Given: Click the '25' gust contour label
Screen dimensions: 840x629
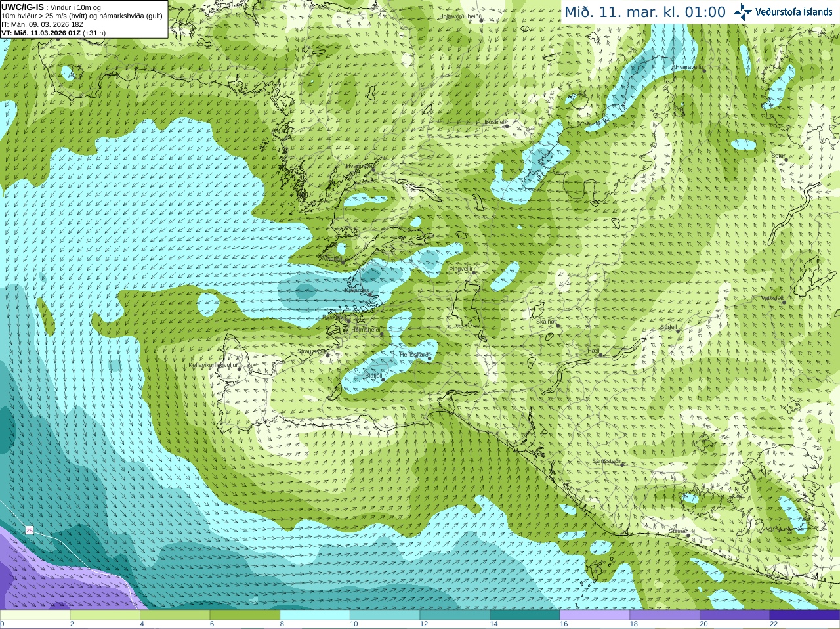Looking at the screenshot, I should tap(30, 530).
